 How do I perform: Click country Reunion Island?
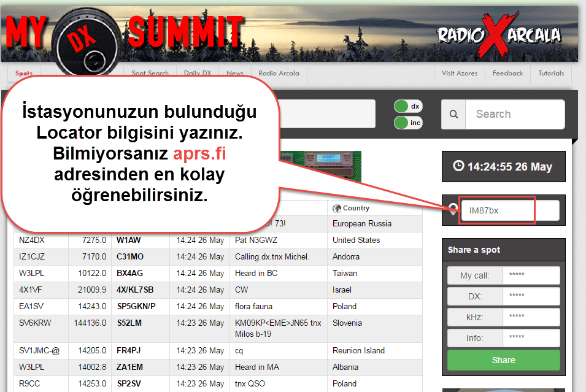[358, 350]
